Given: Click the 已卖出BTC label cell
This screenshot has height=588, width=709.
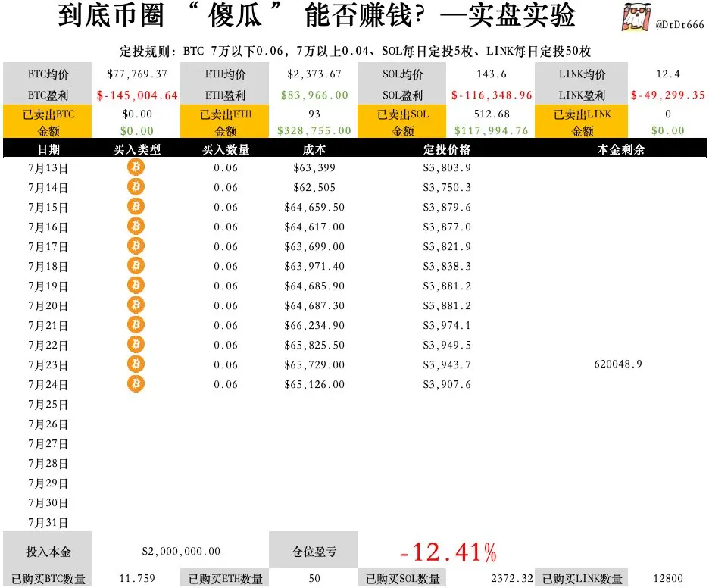Looking at the screenshot, I should click(48, 114).
